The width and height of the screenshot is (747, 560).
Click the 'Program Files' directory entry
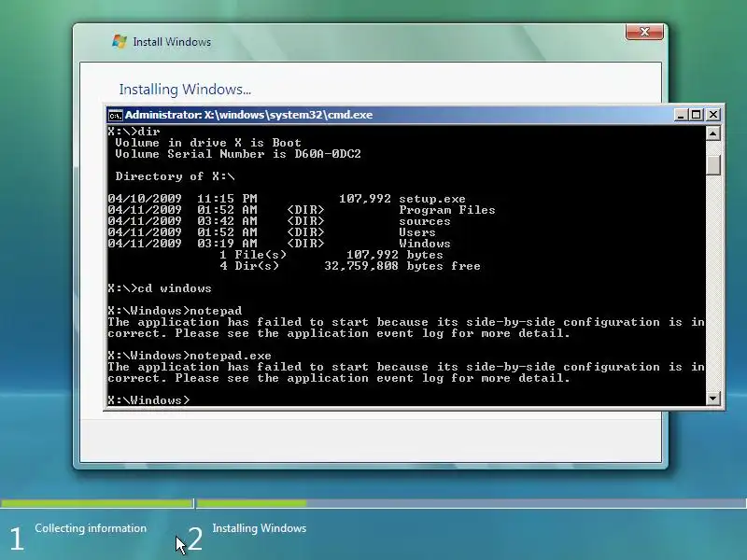[447, 210]
